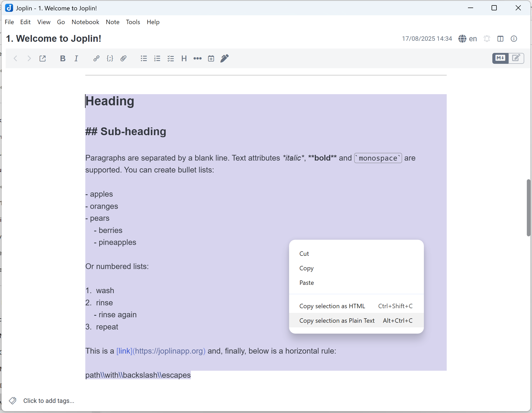Open the Notebook menu

85,22
